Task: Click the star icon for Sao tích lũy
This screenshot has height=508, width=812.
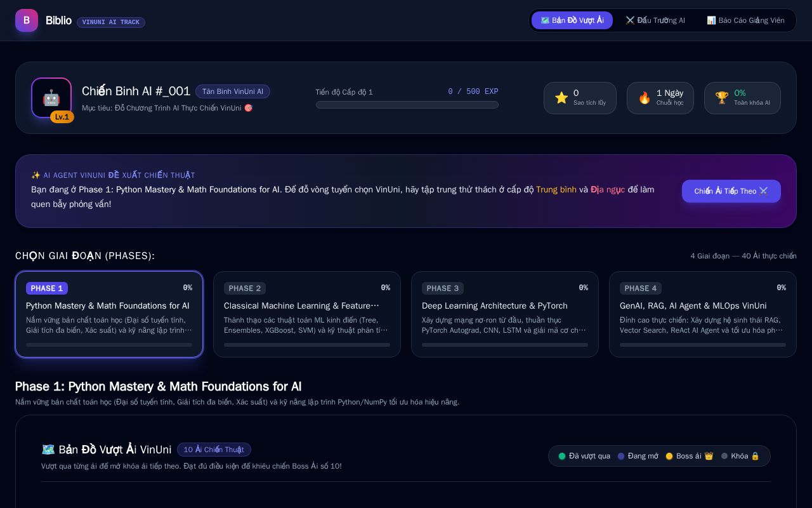Action: (561, 98)
